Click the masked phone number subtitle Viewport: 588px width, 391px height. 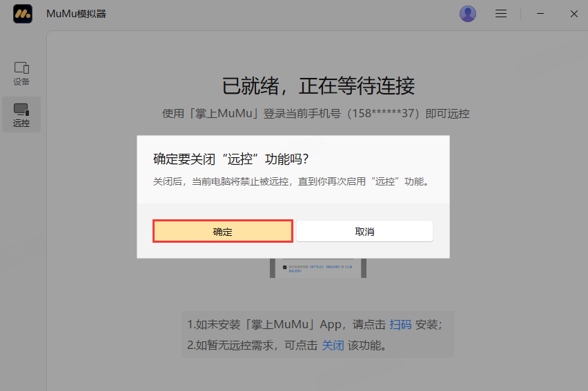[x=316, y=114]
